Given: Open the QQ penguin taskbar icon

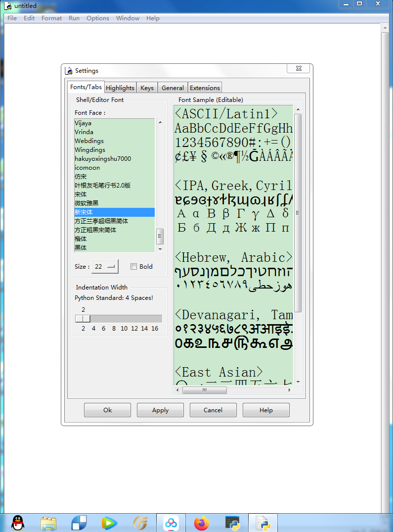Looking at the screenshot, I should (18, 523).
